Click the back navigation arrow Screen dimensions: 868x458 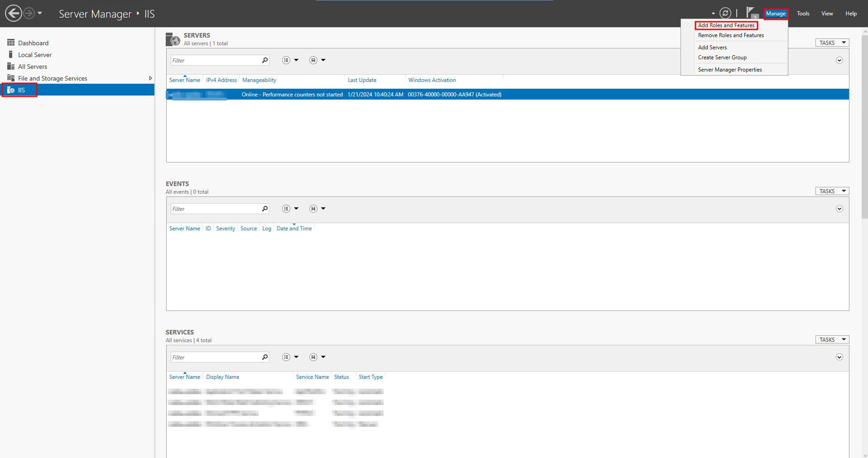point(14,13)
